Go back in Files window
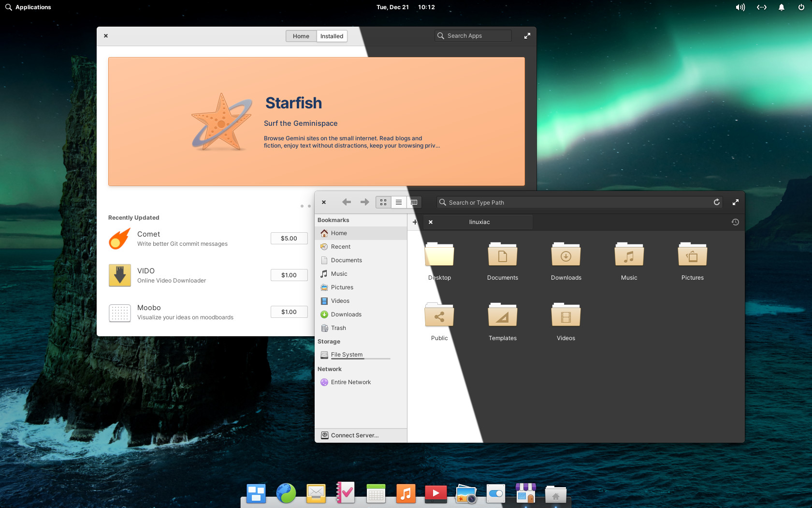The height and width of the screenshot is (508, 812). tap(347, 202)
